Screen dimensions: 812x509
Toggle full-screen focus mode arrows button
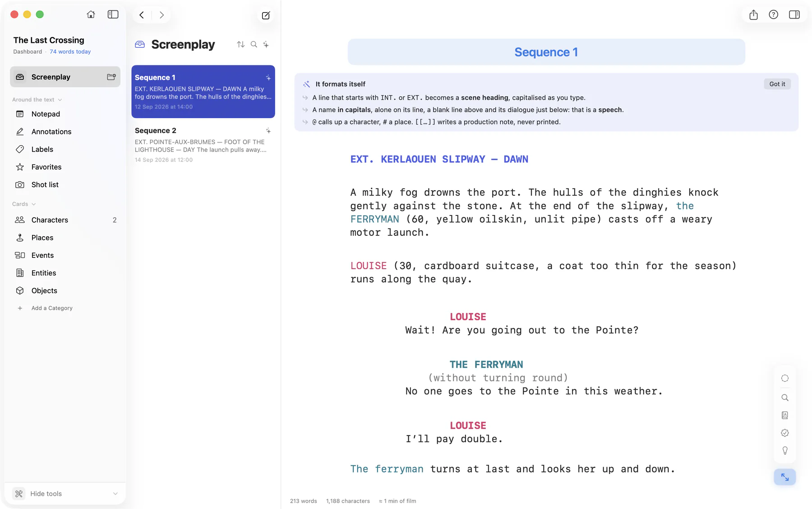click(785, 477)
